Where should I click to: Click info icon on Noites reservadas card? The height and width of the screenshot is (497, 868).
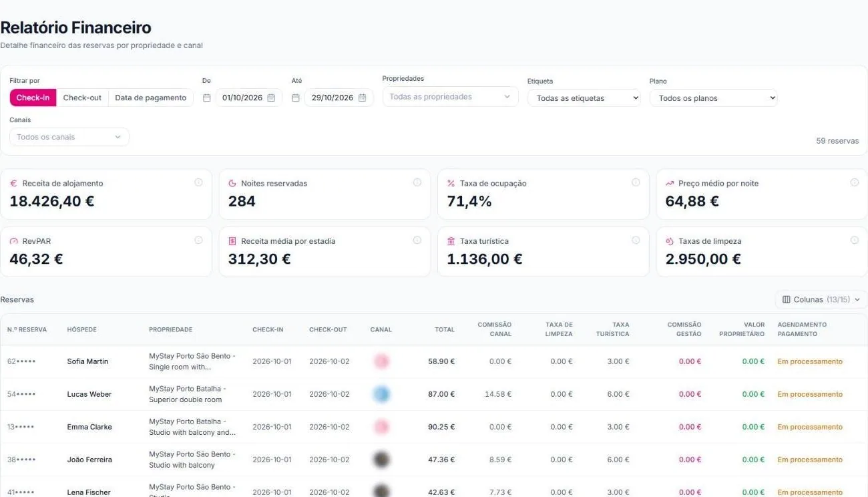[417, 182]
